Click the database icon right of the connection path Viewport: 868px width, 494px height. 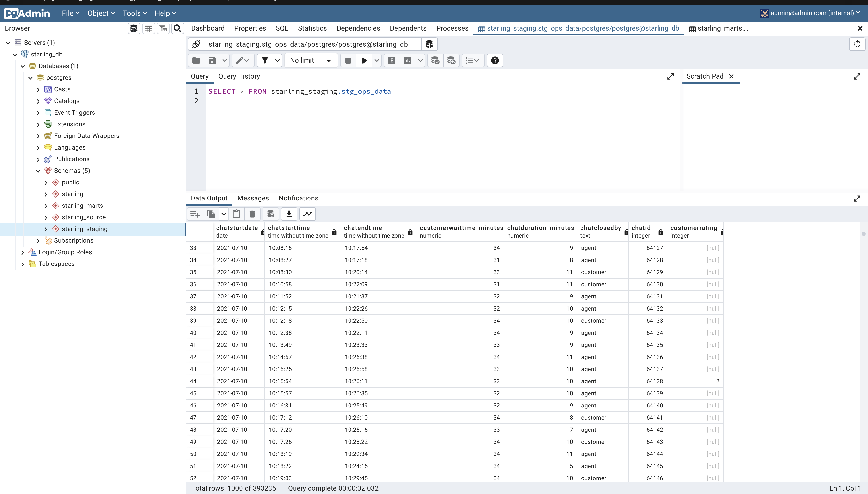coord(429,44)
